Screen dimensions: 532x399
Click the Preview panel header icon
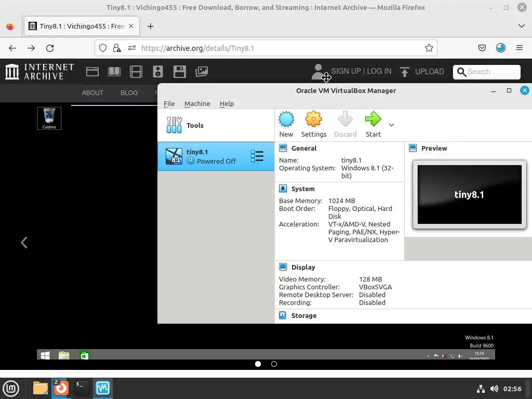click(x=413, y=148)
